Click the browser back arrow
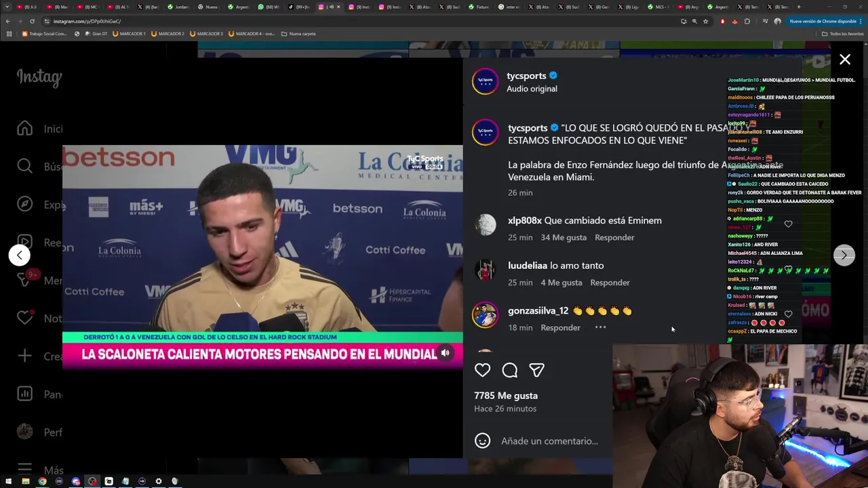The image size is (868, 488). pos(8,21)
